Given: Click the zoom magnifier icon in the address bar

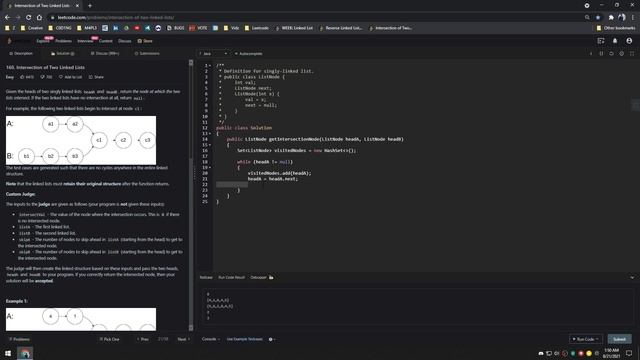Looking at the screenshot, I should (587, 18).
